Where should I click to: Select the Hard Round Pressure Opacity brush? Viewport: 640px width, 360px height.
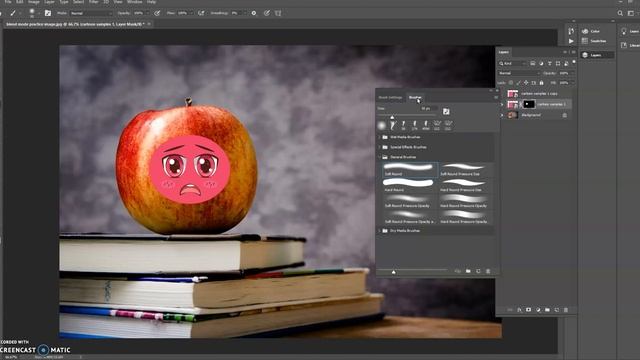465,201
